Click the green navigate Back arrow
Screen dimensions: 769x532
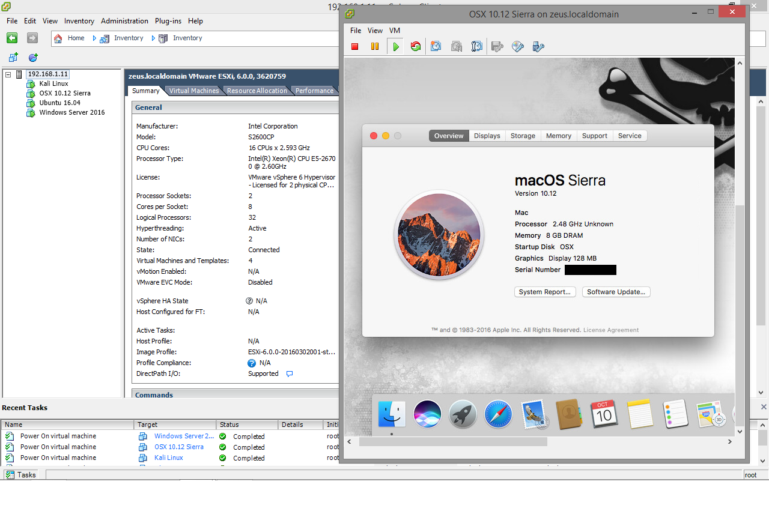12,38
